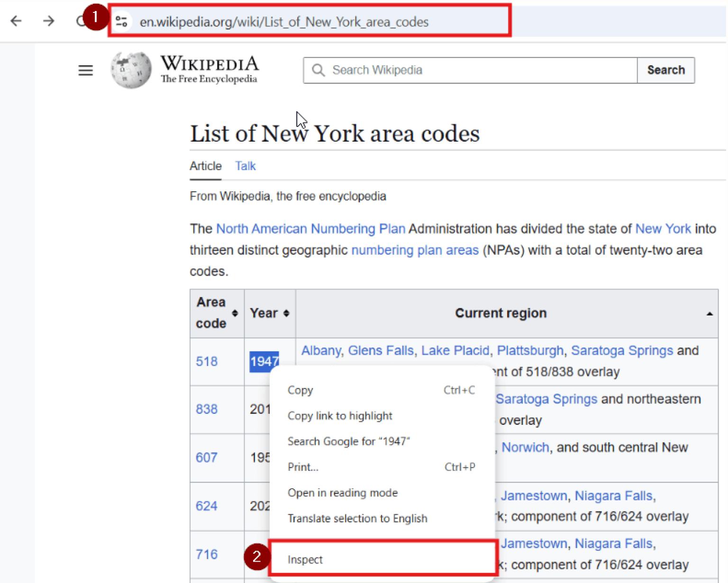Open area code 716 link
This screenshot has width=728, height=583.
207,554
